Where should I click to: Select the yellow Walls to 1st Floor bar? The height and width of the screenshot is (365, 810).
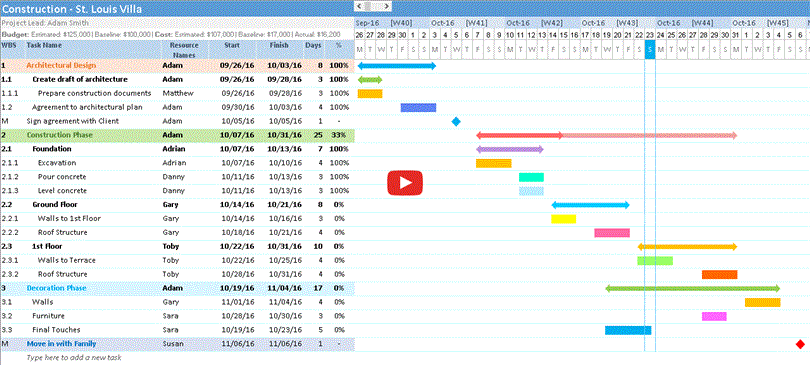pos(564,219)
